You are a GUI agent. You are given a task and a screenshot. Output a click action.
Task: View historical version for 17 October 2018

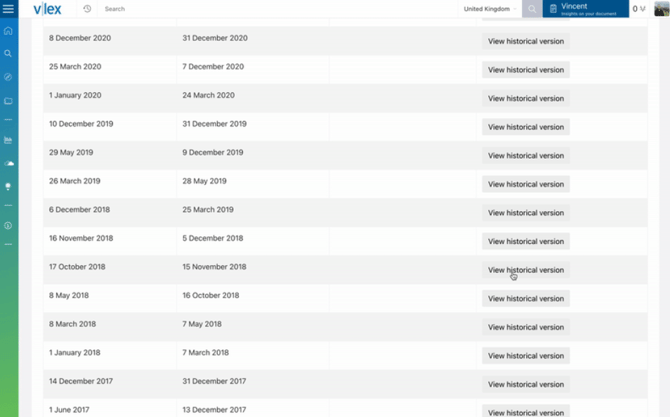click(x=526, y=270)
